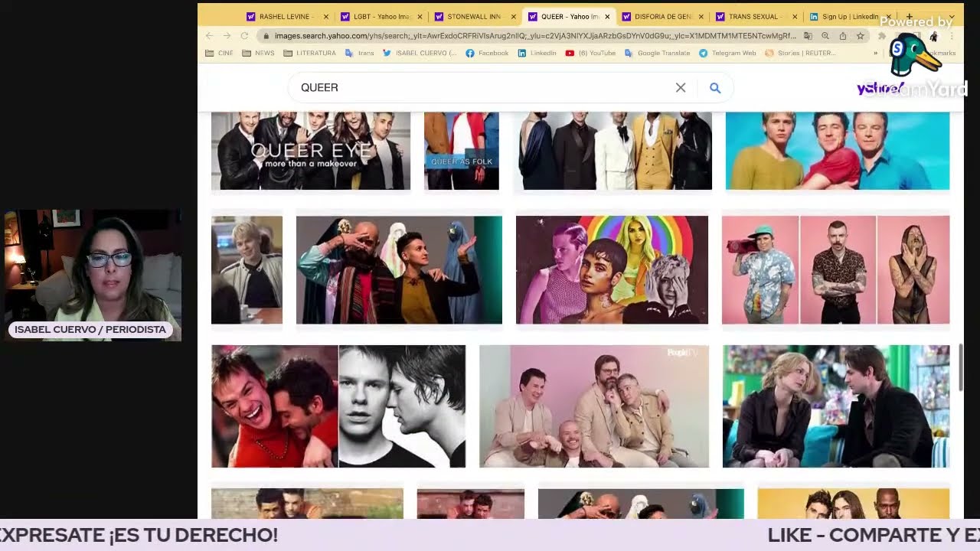Switch to the RASHEL LEVINE tab
The width and height of the screenshot is (980, 551).
(x=286, y=16)
